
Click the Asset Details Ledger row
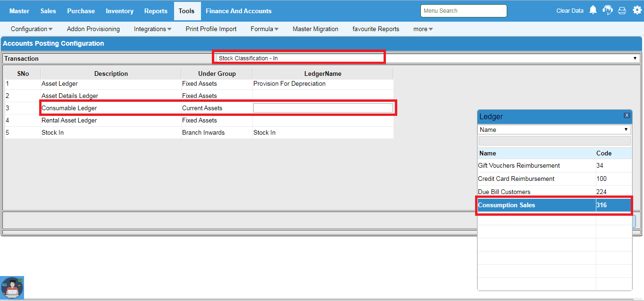click(x=199, y=96)
